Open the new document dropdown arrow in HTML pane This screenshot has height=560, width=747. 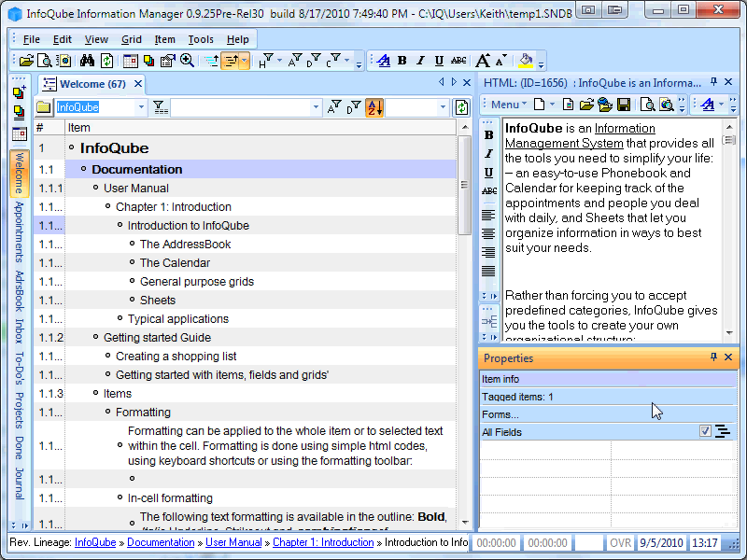tap(552, 105)
